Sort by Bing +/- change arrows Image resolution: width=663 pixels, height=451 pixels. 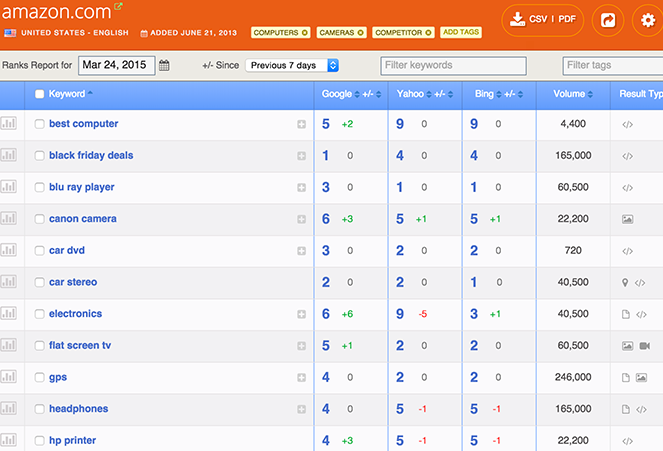520,95
